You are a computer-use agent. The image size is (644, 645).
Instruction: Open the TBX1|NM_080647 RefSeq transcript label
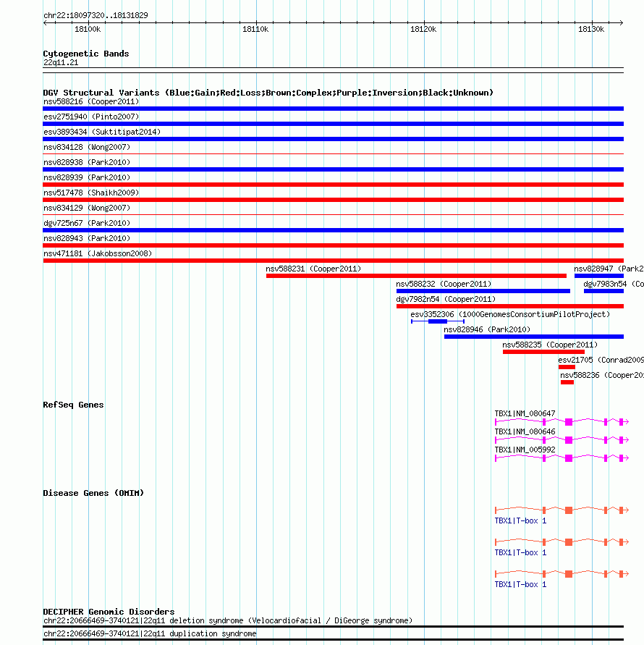pyautogui.click(x=525, y=413)
